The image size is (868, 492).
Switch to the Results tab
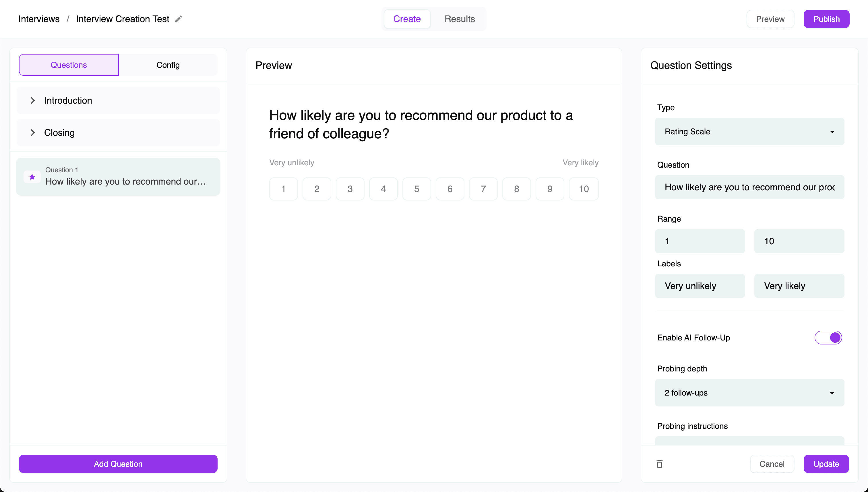[460, 19]
